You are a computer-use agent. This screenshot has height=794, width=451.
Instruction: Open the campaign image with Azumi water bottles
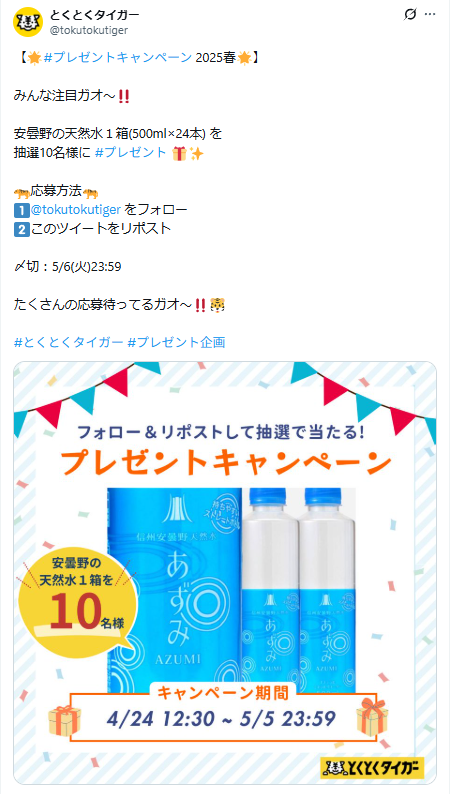pyautogui.click(x=225, y=573)
